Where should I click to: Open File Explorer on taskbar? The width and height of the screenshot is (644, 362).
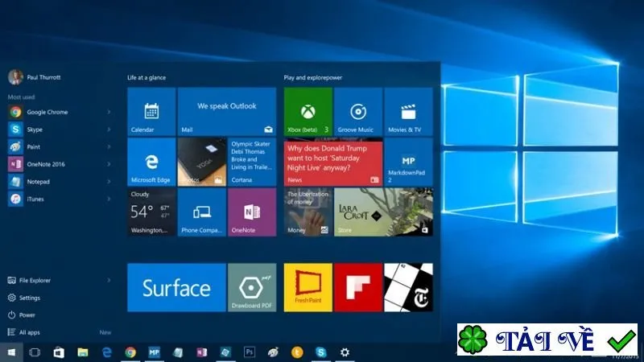[x=83, y=352]
